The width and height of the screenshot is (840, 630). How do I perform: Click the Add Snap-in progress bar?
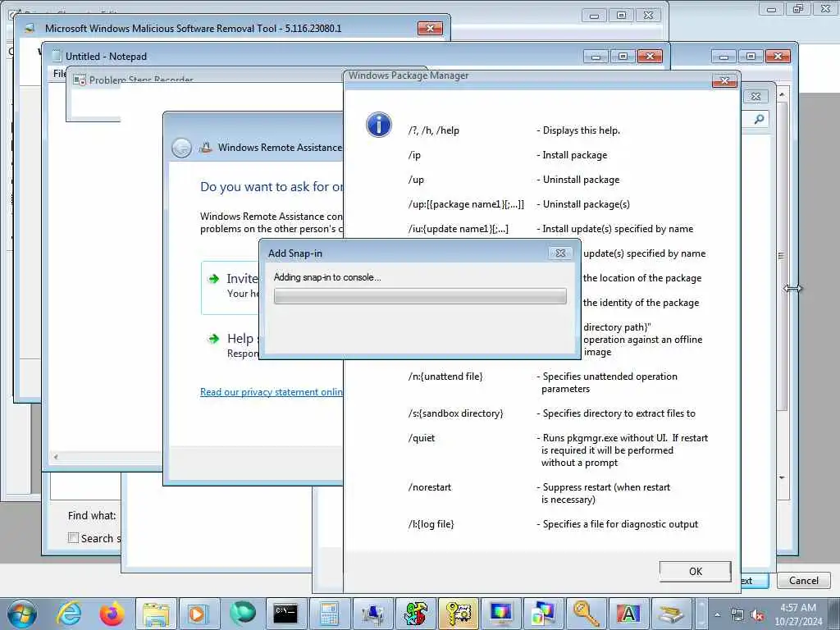pos(420,295)
